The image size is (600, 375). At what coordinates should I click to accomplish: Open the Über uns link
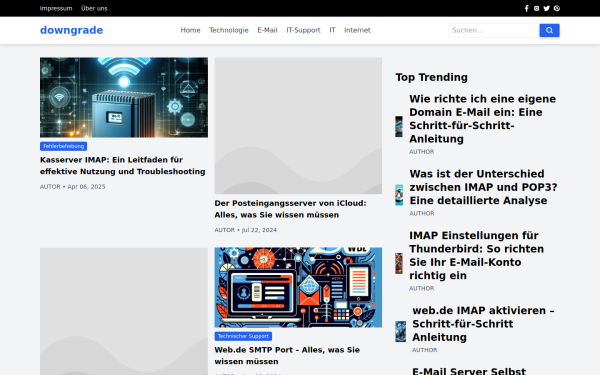pyautogui.click(x=94, y=8)
